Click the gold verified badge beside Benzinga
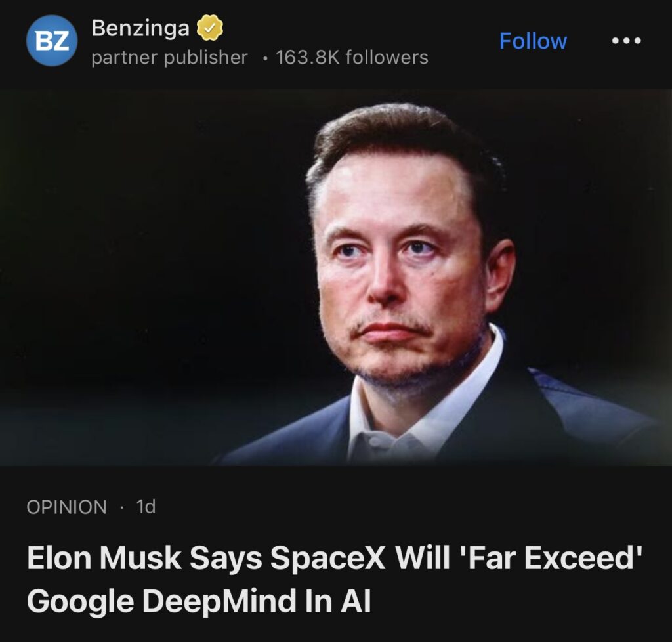Screen dimensions: 672x642 [209, 28]
